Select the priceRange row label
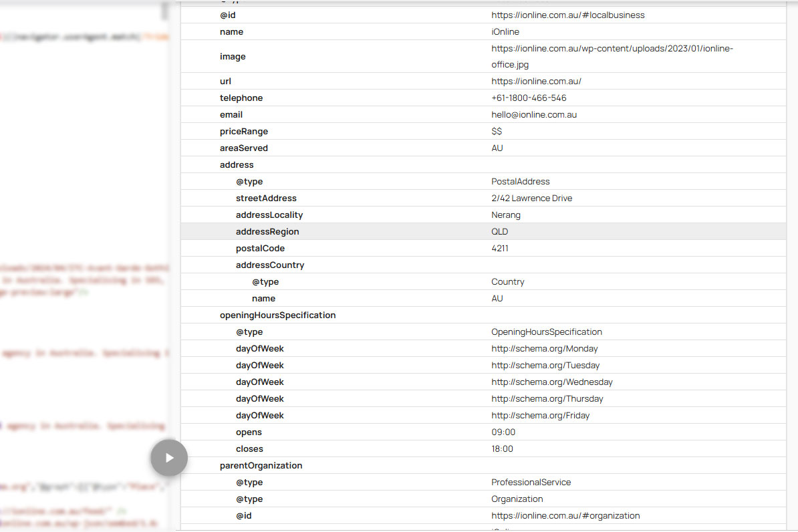The width and height of the screenshot is (798, 532). 244,132
